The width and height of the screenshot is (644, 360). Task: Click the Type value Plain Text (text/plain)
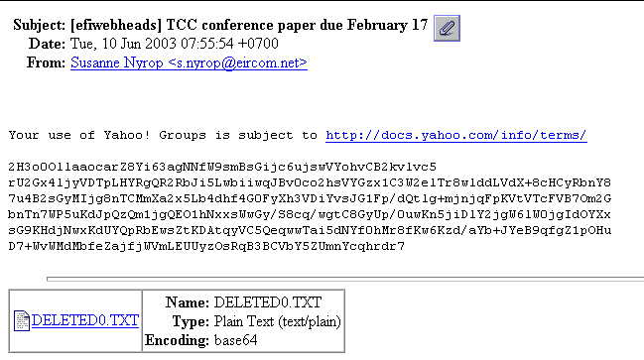pos(278,321)
